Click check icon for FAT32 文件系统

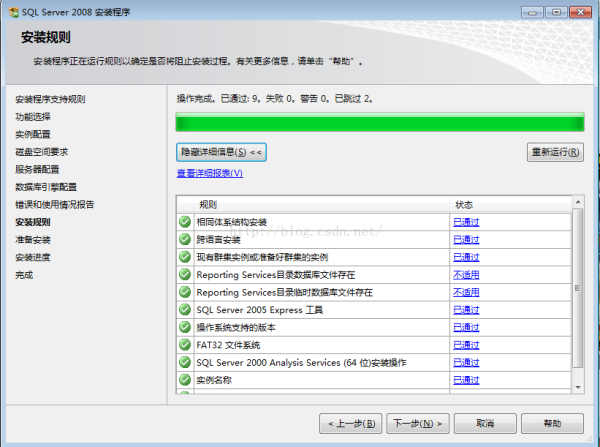click(x=185, y=345)
